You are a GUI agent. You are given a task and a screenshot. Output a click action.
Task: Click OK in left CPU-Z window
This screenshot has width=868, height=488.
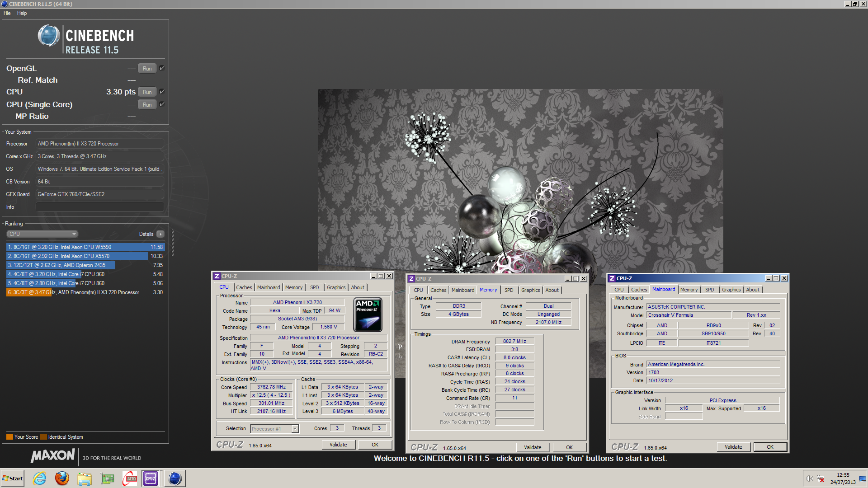click(375, 445)
